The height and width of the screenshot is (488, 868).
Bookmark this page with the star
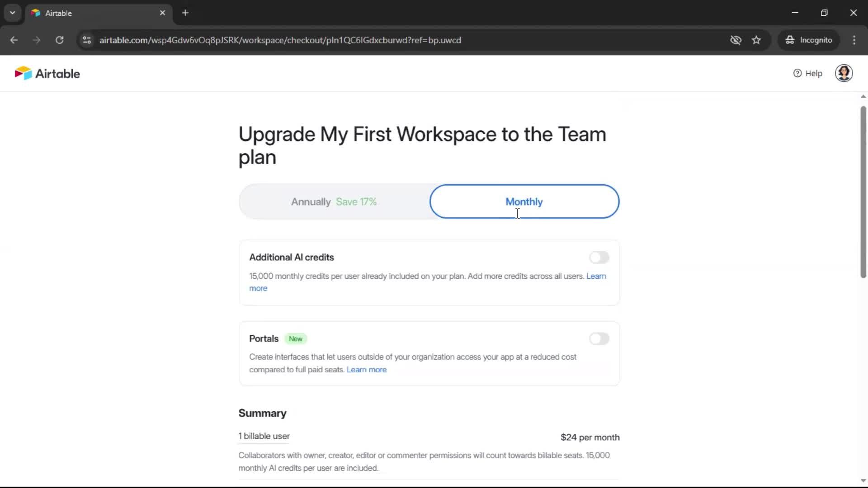coord(756,40)
